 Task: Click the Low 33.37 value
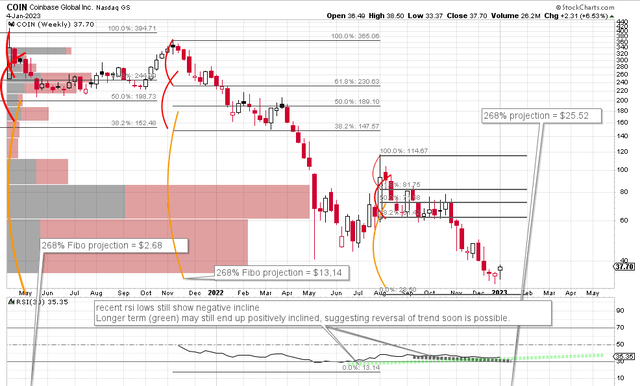[424, 16]
